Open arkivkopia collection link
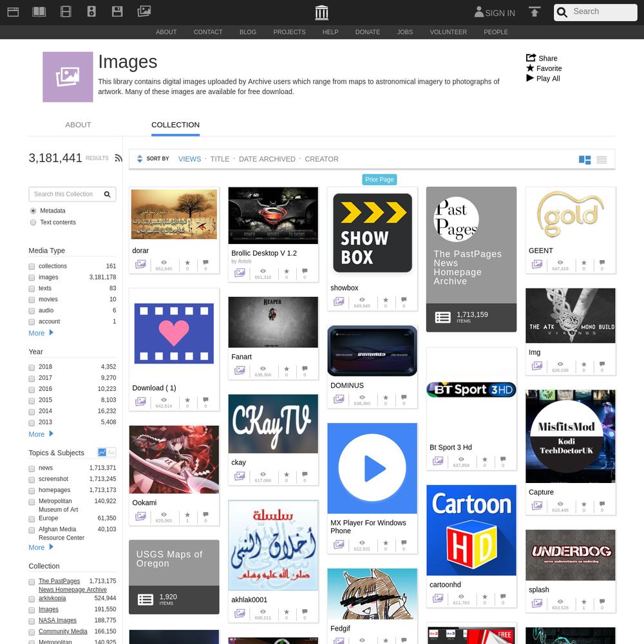This screenshot has height=644, width=644. (x=52, y=598)
